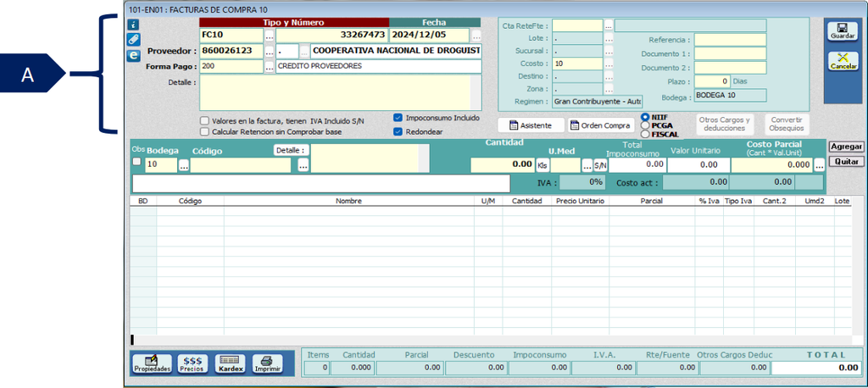868x388 pixels.
Task: Open lookup beside Sucursal field
Action: (x=609, y=51)
